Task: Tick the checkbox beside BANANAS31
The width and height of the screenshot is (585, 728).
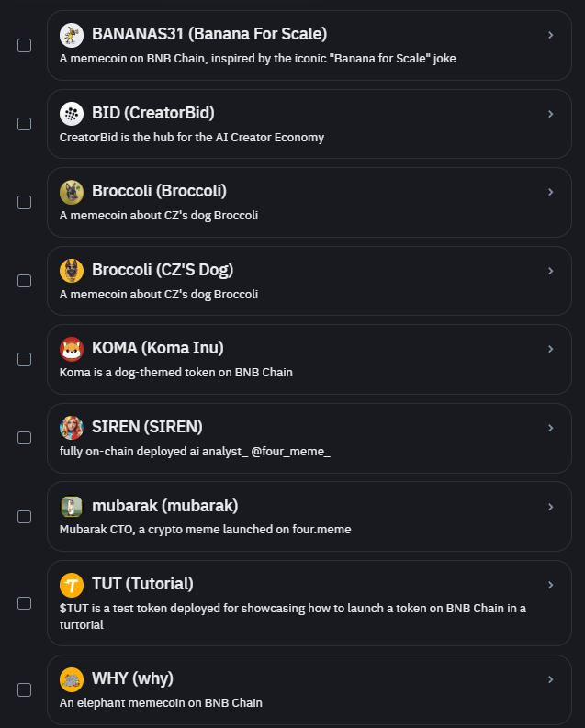Action: tap(25, 45)
